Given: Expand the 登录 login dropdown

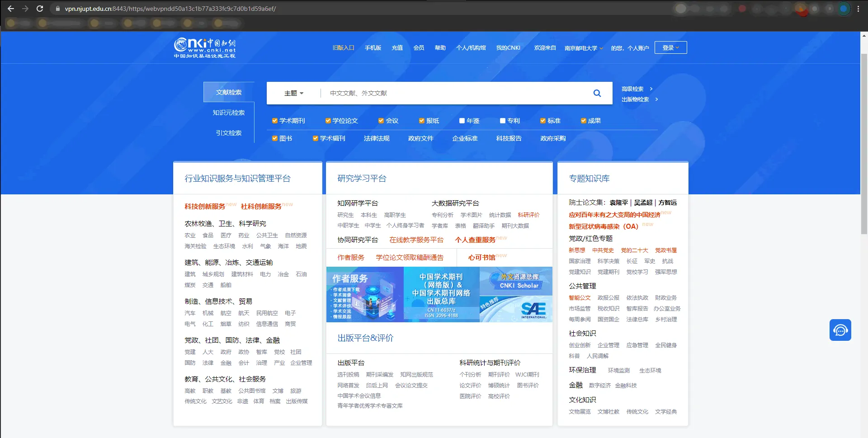Looking at the screenshot, I should click(670, 47).
